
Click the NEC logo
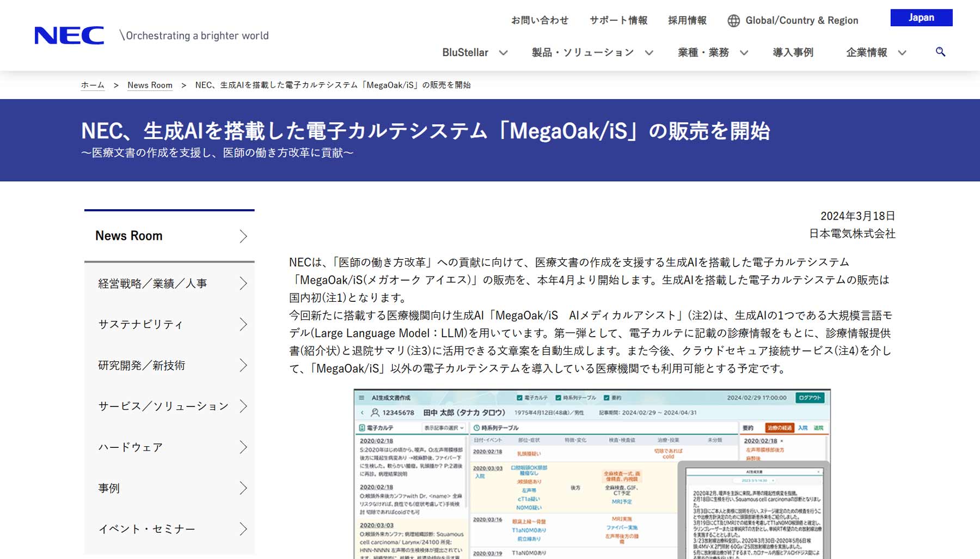pos(69,35)
